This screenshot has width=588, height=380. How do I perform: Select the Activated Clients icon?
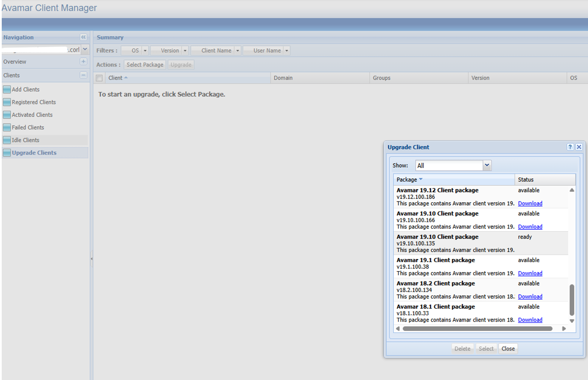coord(7,114)
